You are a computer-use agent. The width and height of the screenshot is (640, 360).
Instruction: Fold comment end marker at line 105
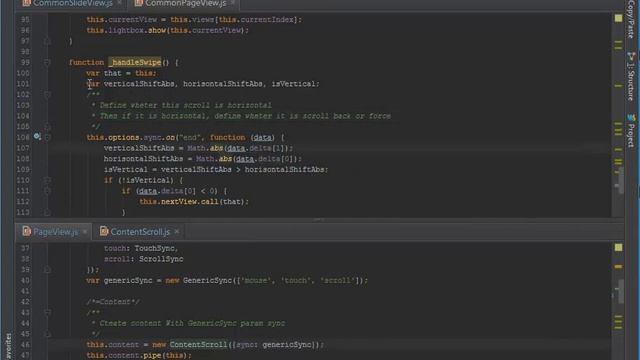click(47, 127)
